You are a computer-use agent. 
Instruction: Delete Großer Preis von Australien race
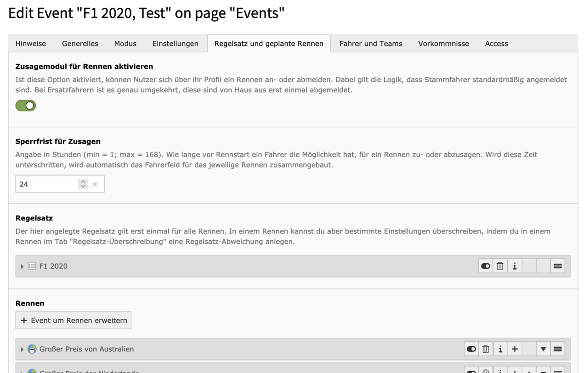pos(486,349)
